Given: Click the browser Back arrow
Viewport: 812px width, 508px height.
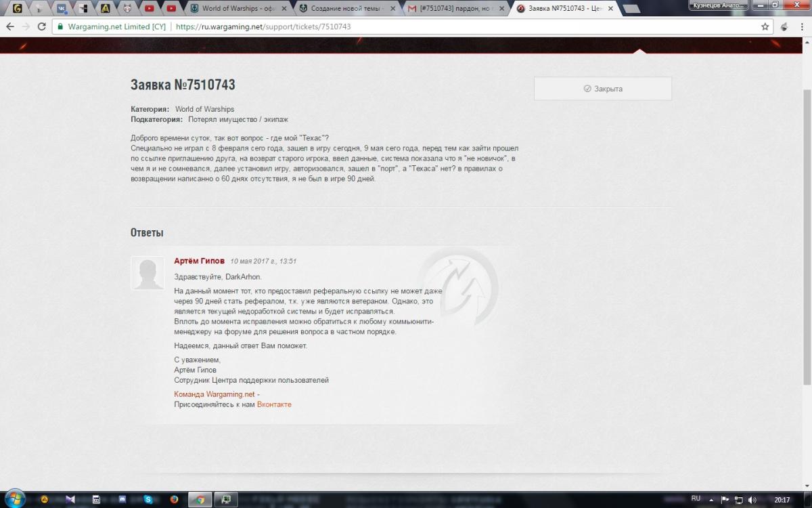Looking at the screenshot, I should 10,27.
